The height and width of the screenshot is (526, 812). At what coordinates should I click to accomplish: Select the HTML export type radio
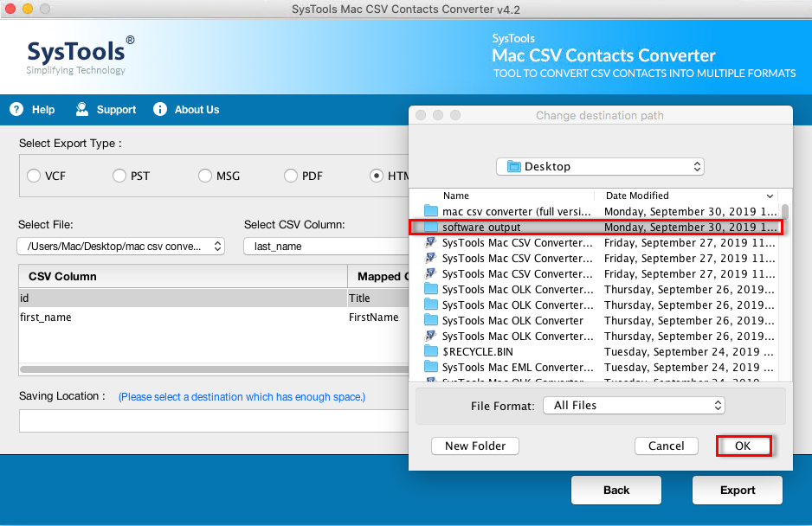tap(377, 176)
